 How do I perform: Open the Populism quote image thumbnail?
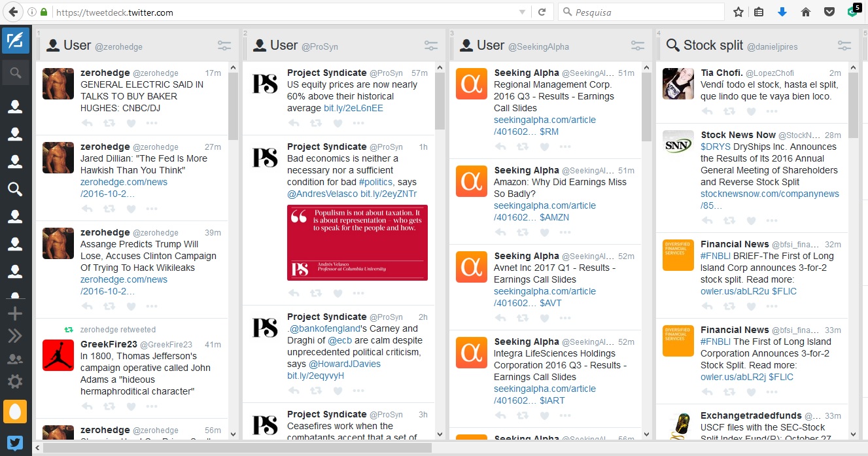click(x=357, y=243)
